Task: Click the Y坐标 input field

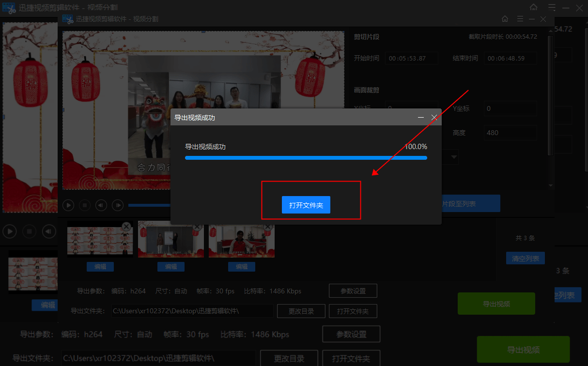Action: click(511, 108)
